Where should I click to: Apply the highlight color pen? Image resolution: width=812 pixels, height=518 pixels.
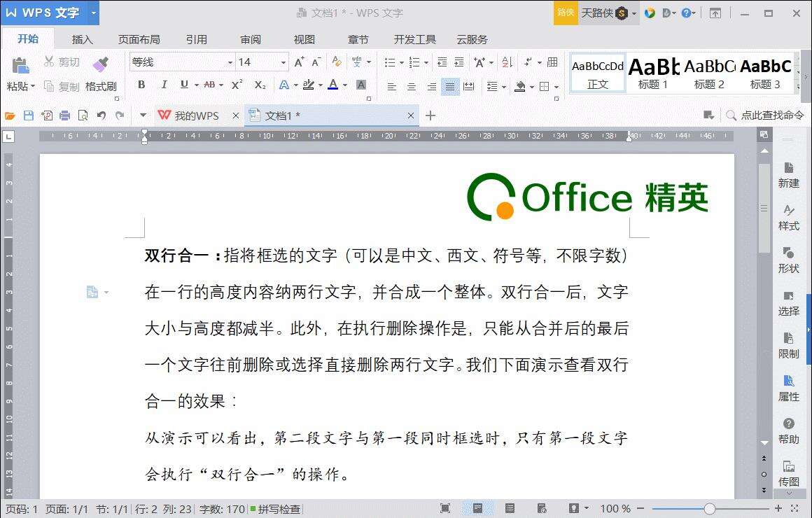[309, 85]
